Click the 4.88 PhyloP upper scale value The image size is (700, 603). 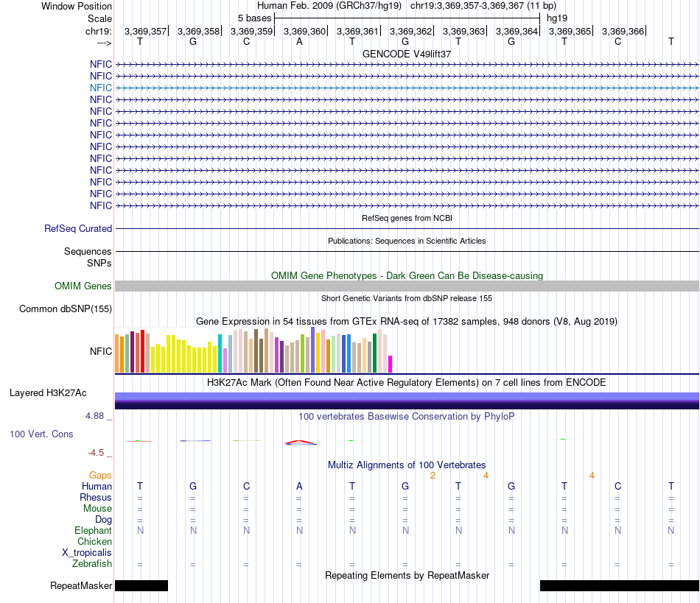coord(94,416)
